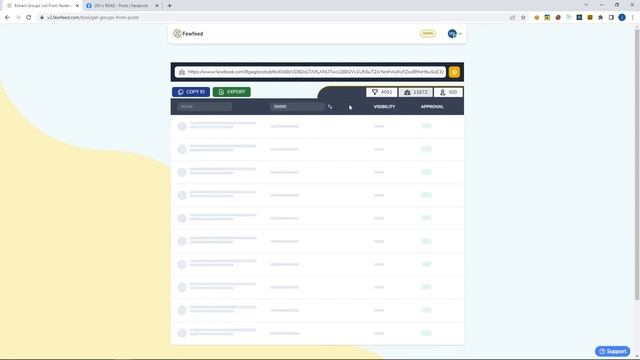Click the Fewfeed logo
This screenshot has height=360, width=640.
click(188, 34)
